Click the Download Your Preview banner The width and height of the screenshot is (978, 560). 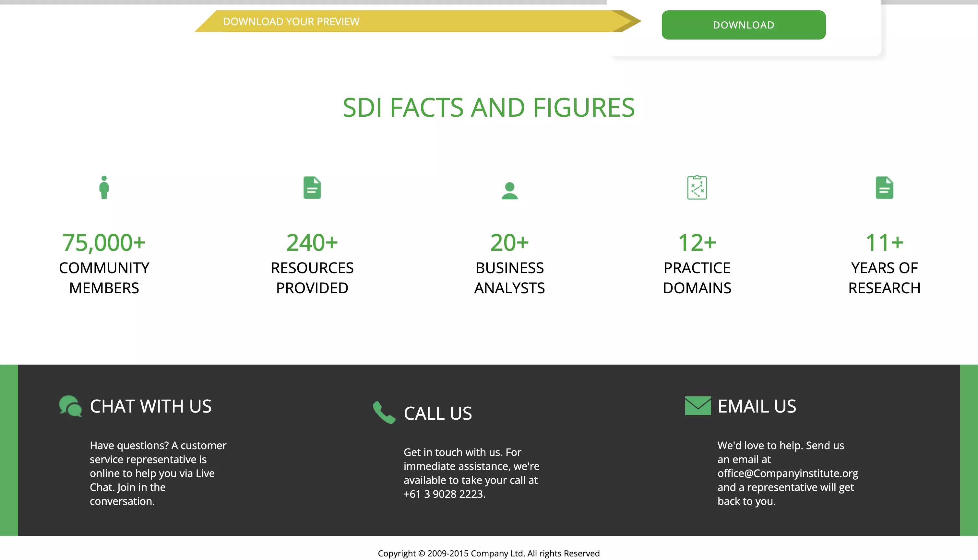point(417,21)
